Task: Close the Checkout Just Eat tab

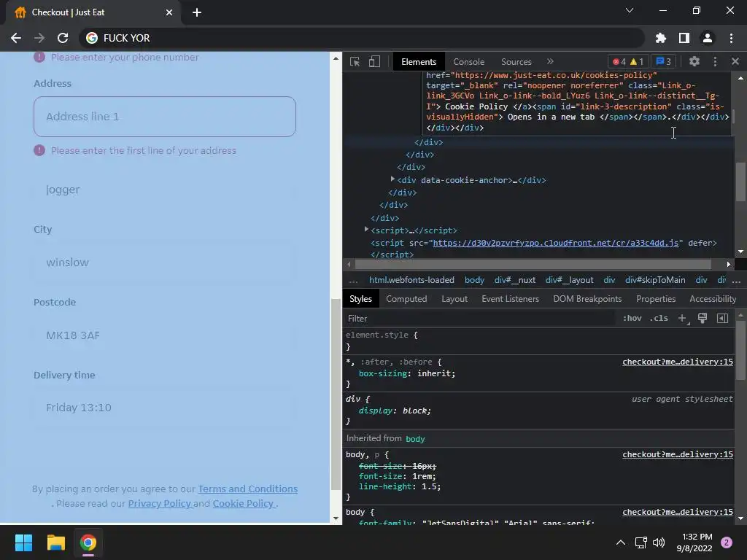Action: point(169,12)
